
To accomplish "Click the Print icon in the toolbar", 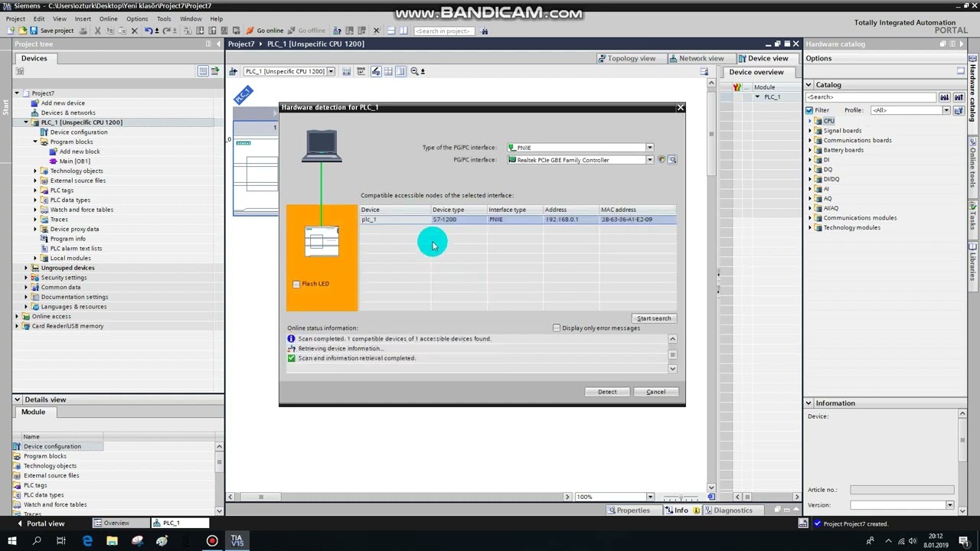I will pos(83,31).
